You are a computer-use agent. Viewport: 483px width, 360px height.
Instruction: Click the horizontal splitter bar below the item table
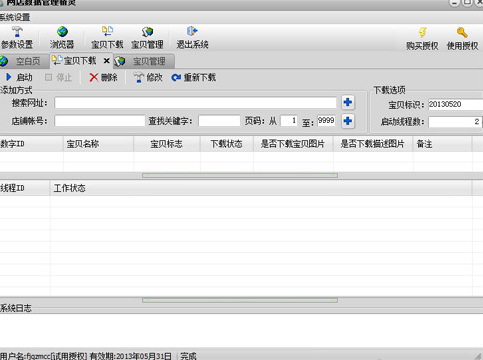click(240, 175)
